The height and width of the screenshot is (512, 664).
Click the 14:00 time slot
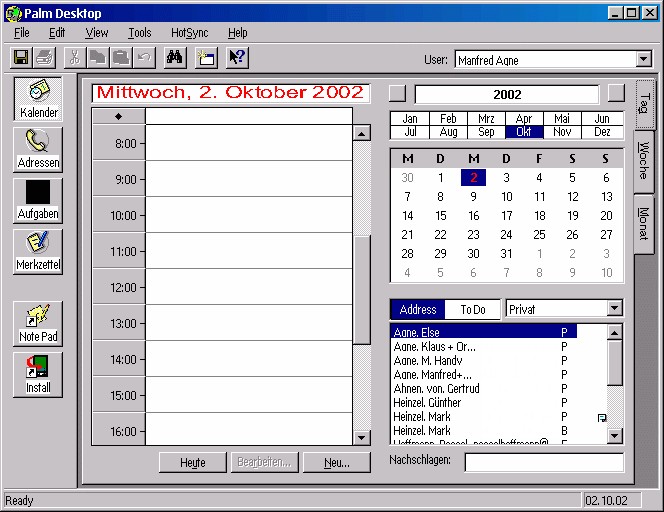[x=249, y=359]
